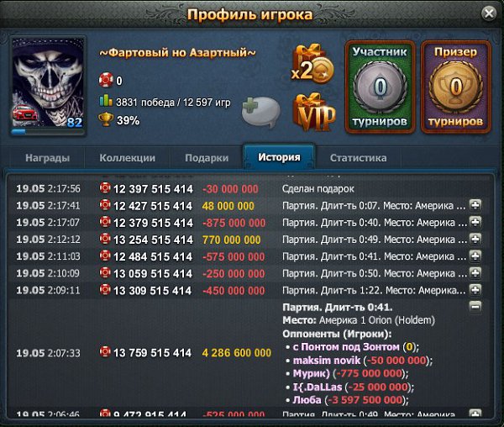Click the gold tournament prize-winner trophy medal
The image size is (504, 427).
coord(456,87)
